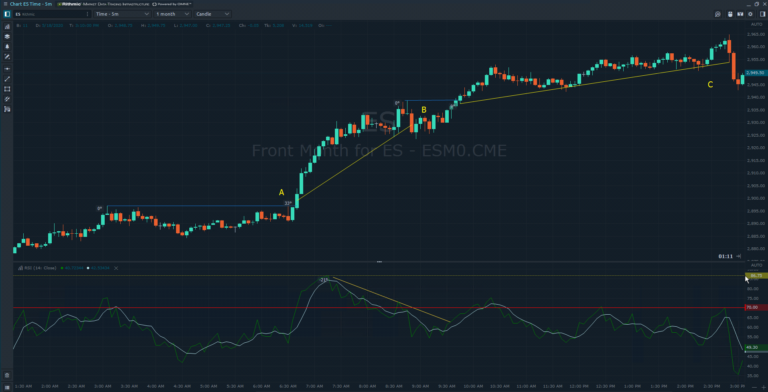Open the 1 month range dropdown
The height and width of the screenshot is (392, 768).
coord(172,14)
